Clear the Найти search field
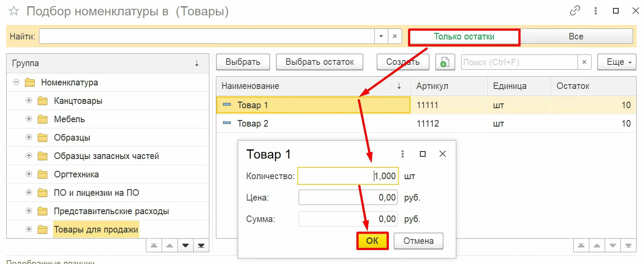 pos(394,36)
